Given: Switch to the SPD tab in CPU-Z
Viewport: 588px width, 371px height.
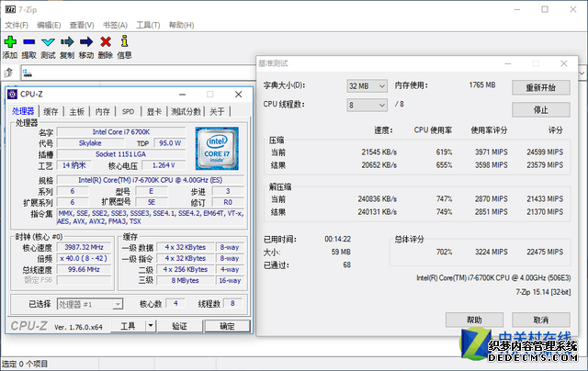Looking at the screenshot, I should (x=128, y=111).
